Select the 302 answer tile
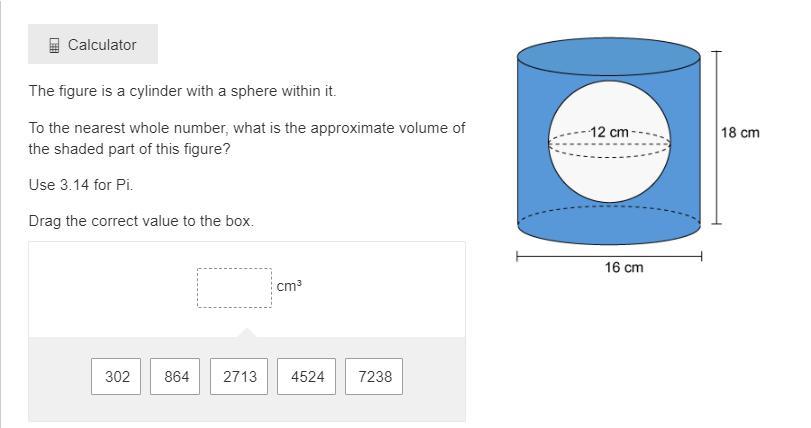Viewport: 811px width, 428px height. (x=117, y=377)
